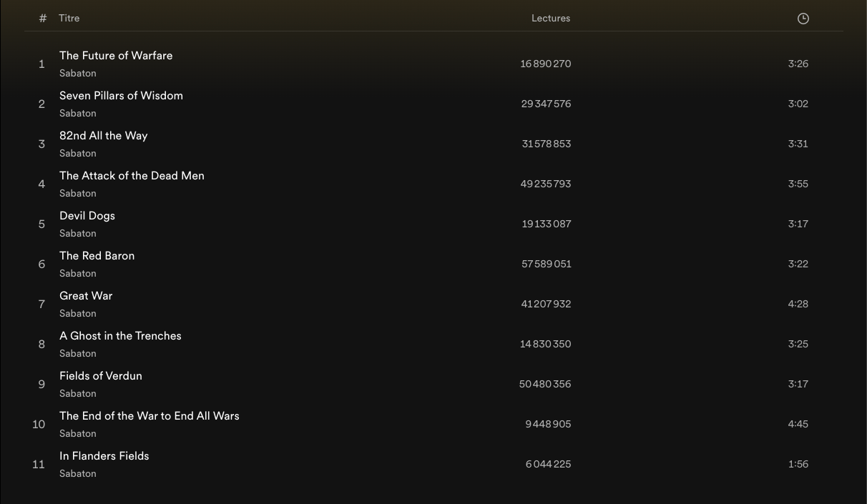This screenshot has height=504, width=867.
Task: Select the track 82nd All the Way
Action: [x=103, y=136]
